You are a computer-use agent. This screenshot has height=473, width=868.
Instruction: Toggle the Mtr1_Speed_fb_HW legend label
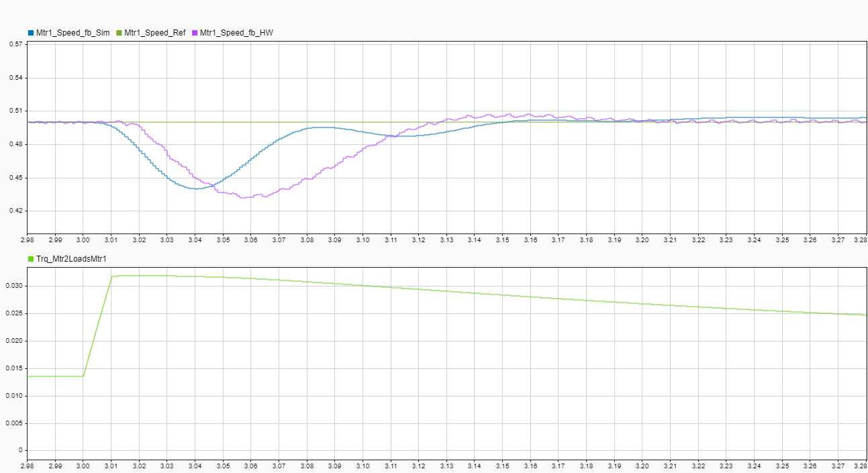pyautogui.click(x=236, y=32)
